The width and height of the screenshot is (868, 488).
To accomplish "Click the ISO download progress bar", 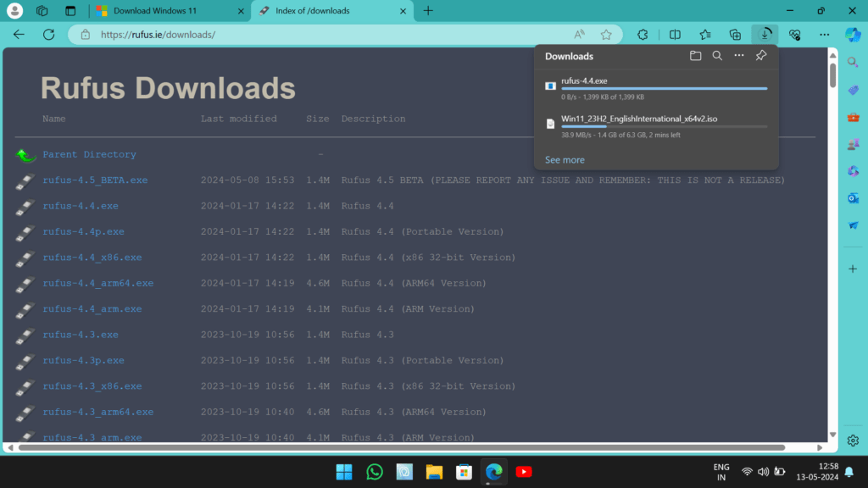I will click(665, 127).
